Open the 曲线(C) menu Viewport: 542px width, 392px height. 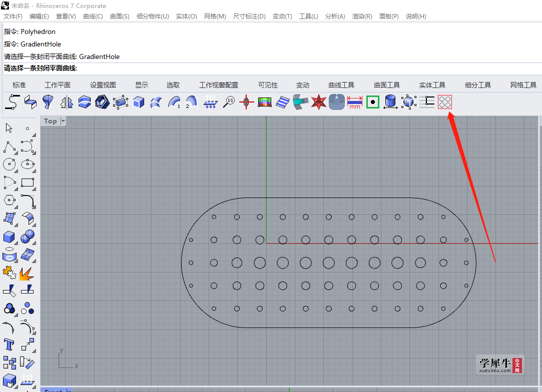pos(93,16)
